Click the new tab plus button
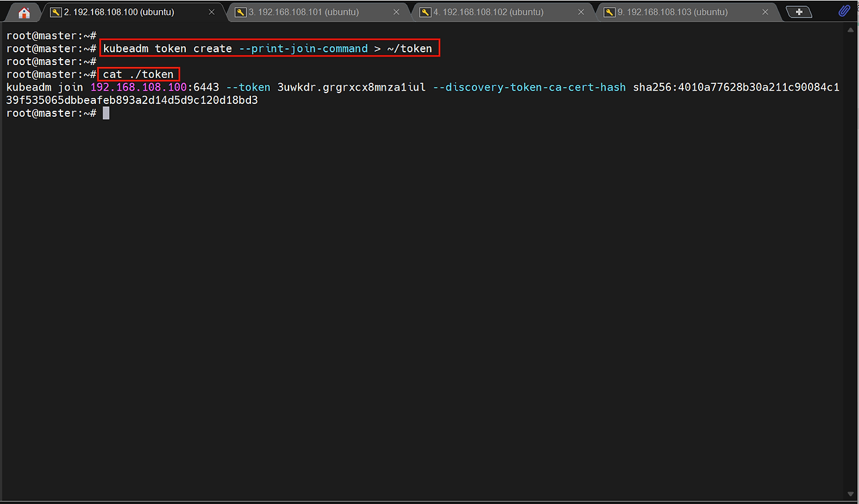This screenshot has height=504, width=859. (x=799, y=12)
